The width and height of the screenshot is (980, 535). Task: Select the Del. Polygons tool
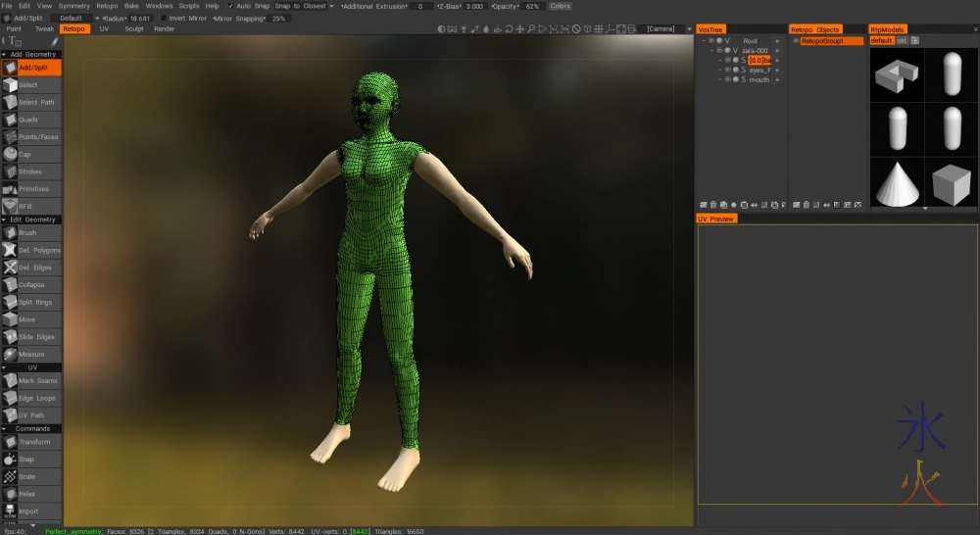tap(38, 250)
